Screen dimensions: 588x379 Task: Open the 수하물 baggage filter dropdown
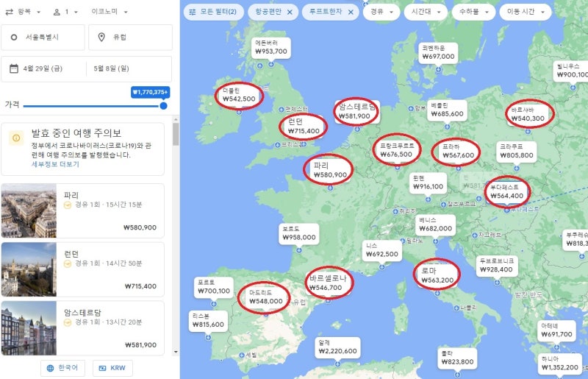[x=473, y=13]
